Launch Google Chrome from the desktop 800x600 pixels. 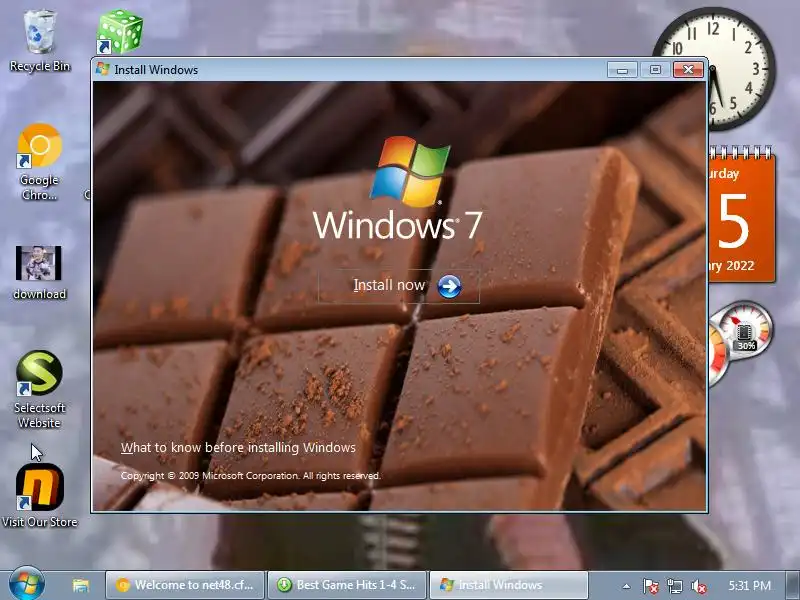pos(39,162)
